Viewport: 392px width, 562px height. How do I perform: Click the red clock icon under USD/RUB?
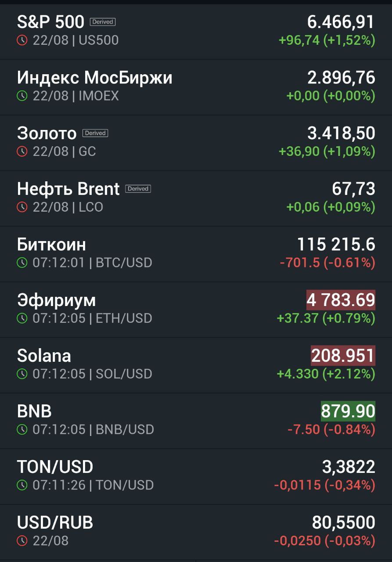22,540
